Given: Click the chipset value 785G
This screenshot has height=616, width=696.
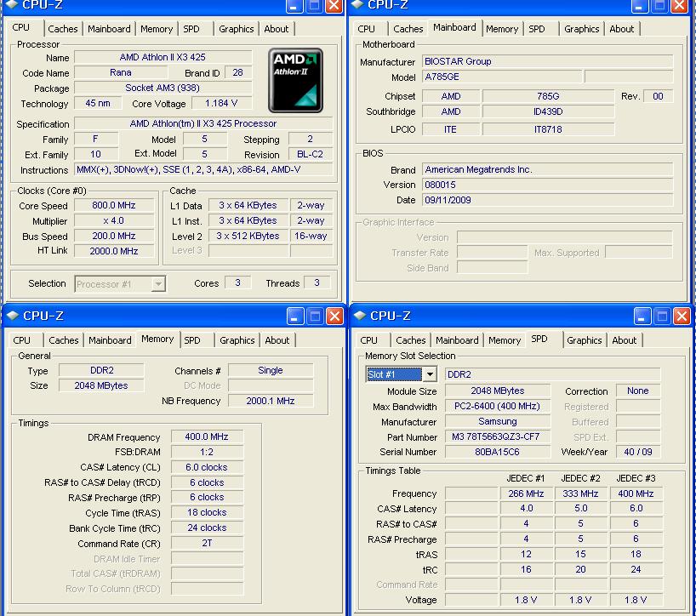Looking at the screenshot, I should coord(548,96).
